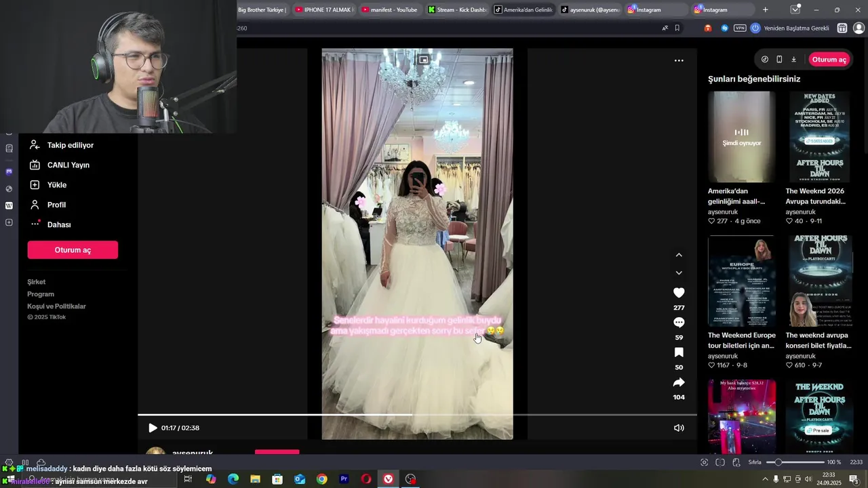
Task: Mute the video with the speaker icon
Action: [679, 428]
